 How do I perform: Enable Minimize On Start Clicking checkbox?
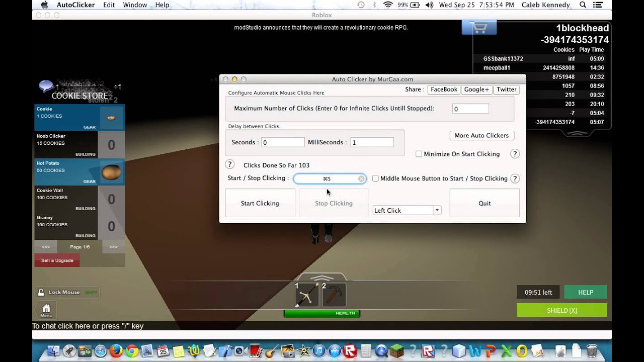pos(419,154)
